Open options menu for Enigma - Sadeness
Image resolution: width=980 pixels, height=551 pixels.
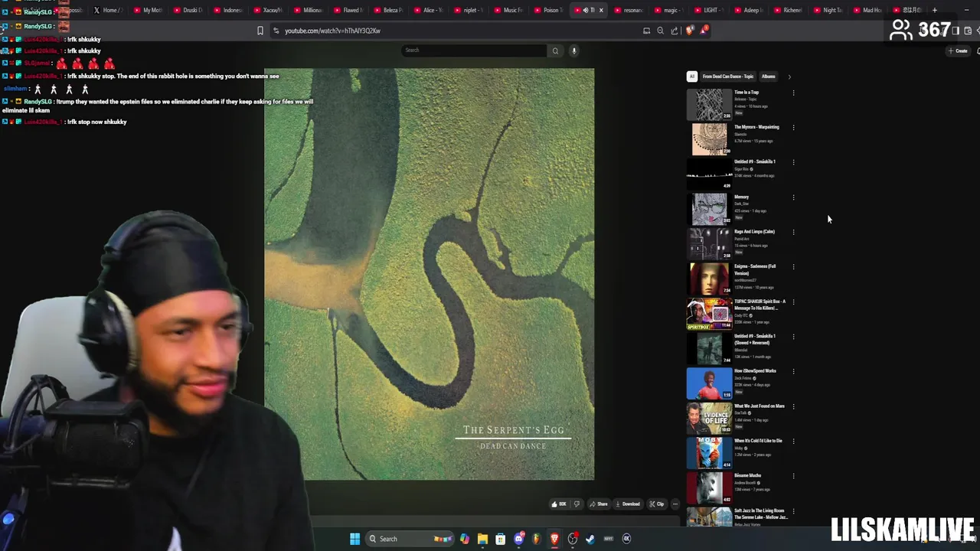pos(793,267)
